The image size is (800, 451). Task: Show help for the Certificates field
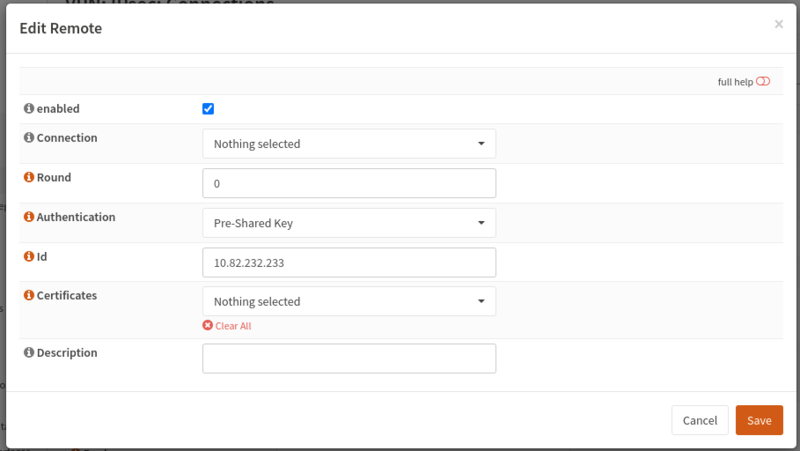pos(29,296)
